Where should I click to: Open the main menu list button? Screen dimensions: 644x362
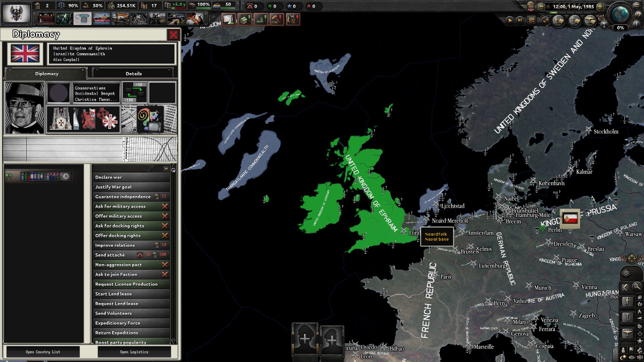pos(636,6)
